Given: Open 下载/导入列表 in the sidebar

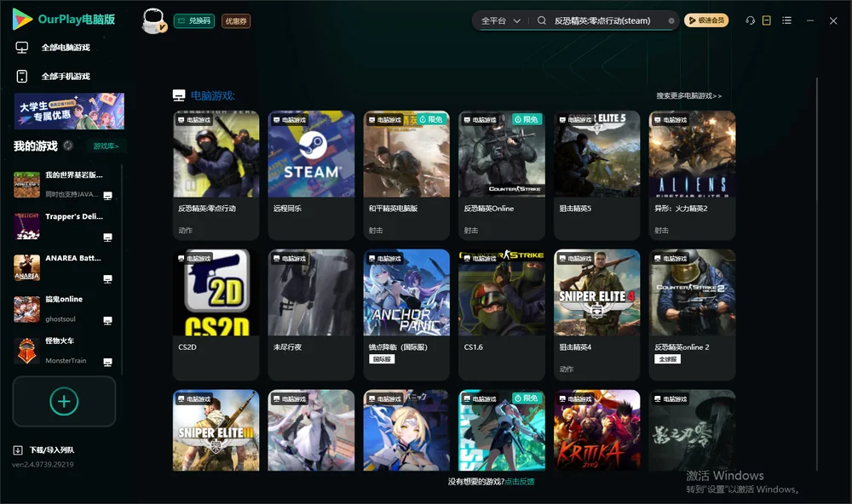Looking at the screenshot, I should (44, 450).
